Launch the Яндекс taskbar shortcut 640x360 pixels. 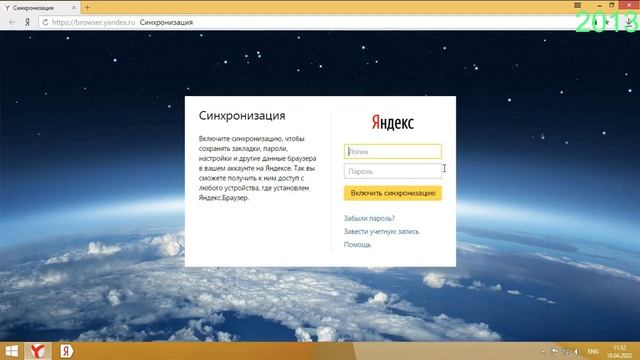(66, 351)
